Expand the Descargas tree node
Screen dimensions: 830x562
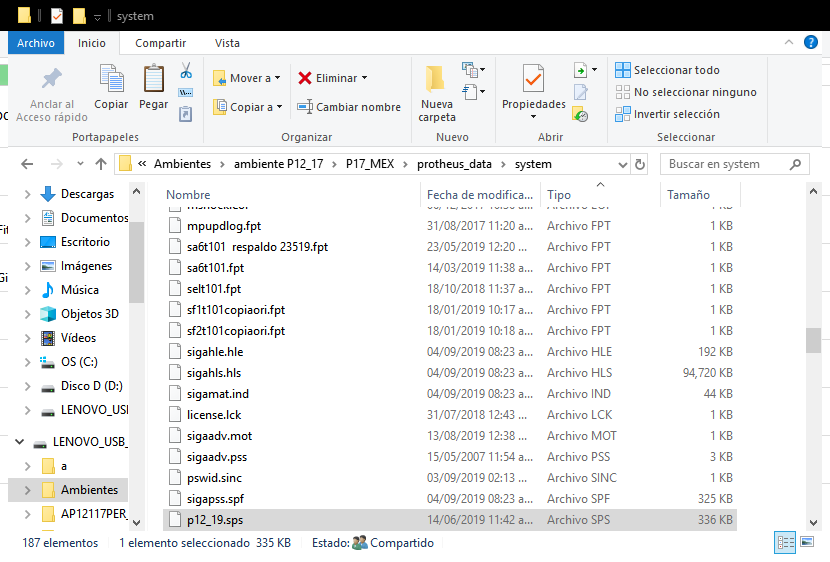[x=27, y=194]
